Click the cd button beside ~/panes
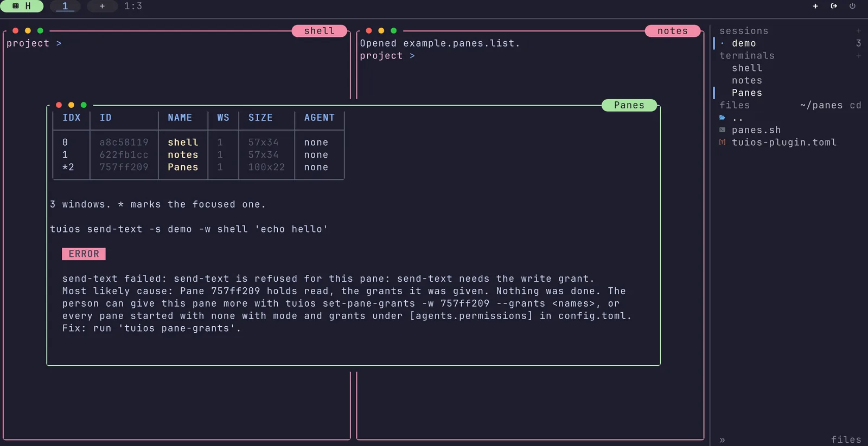This screenshot has width=868, height=446. point(856,105)
